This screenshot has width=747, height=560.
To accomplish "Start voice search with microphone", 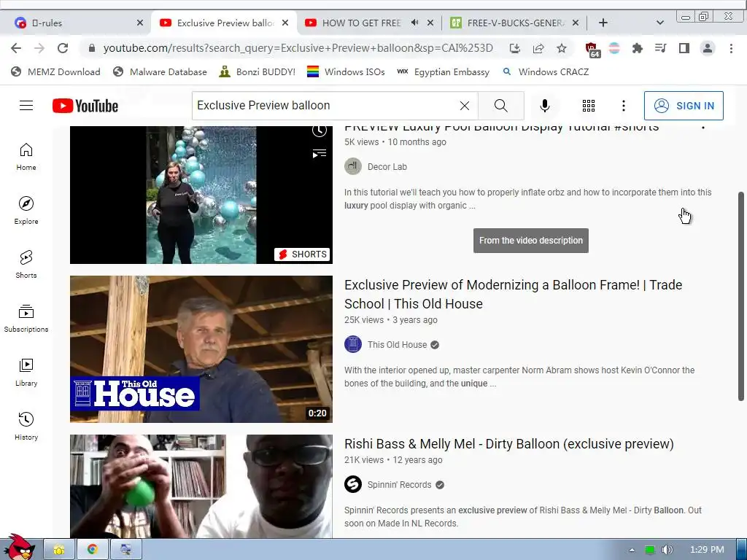I will tap(545, 106).
